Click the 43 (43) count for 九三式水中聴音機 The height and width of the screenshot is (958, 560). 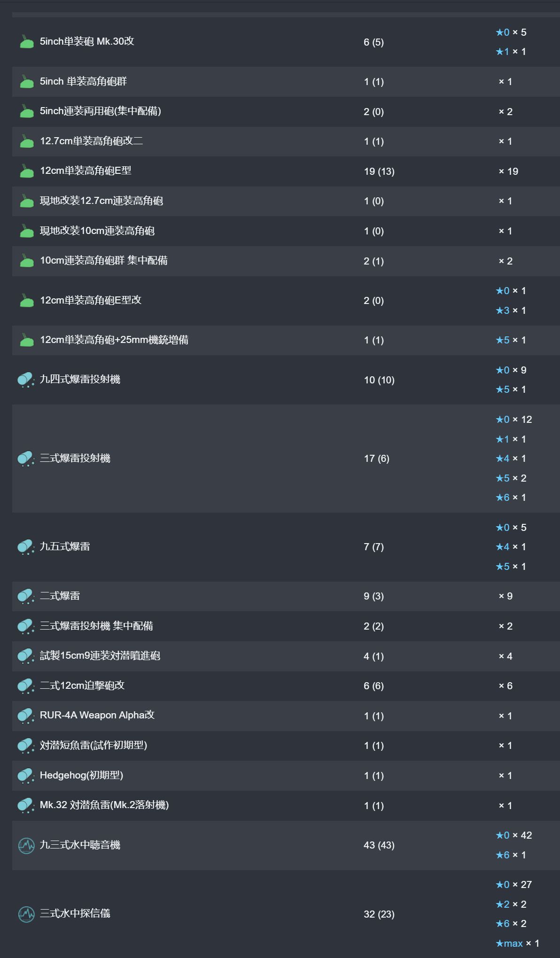point(379,845)
